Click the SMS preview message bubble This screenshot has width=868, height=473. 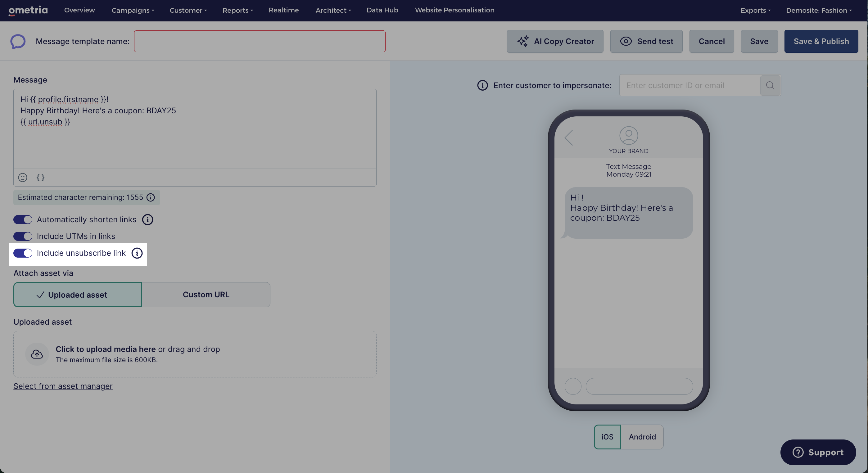click(628, 213)
